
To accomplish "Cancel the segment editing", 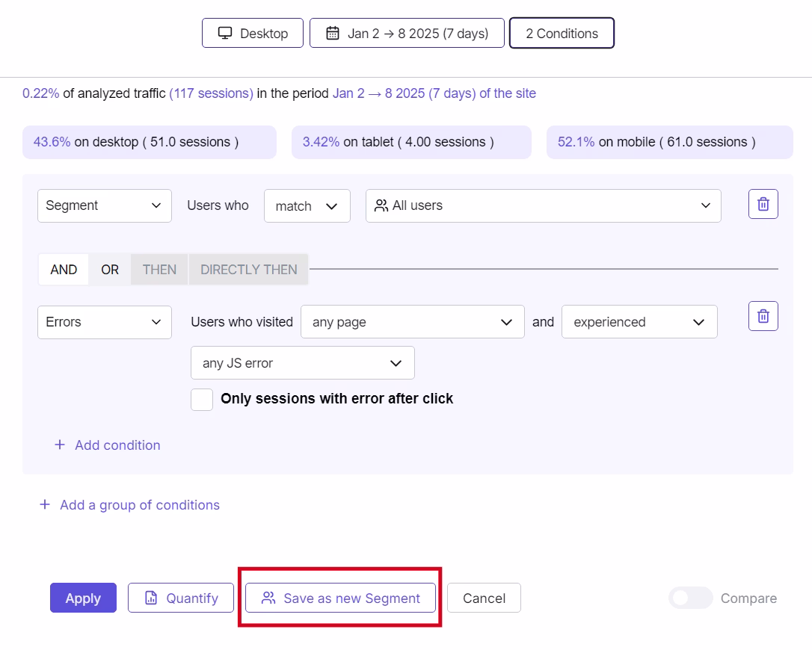I will click(484, 598).
